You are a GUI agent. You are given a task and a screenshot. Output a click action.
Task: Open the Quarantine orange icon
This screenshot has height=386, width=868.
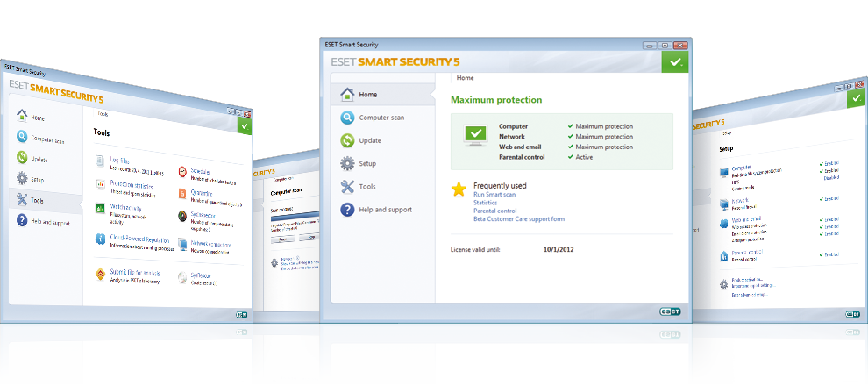(182, 193)
